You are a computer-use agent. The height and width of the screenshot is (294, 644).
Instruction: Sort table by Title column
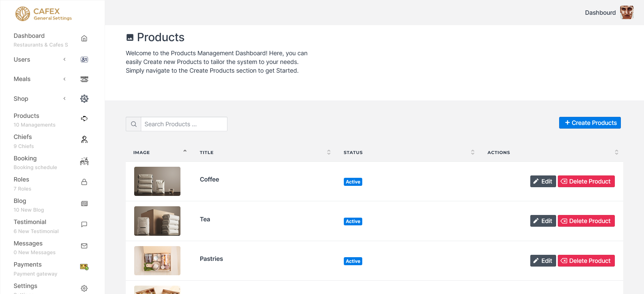tap(329, 152)
